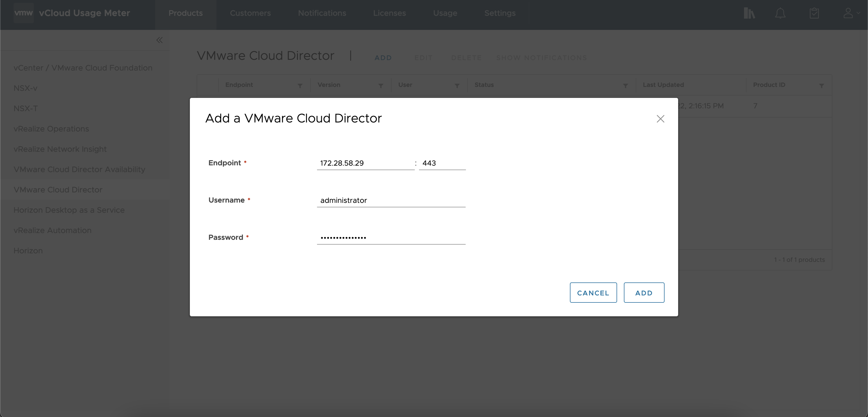868x417 pixels.
Task: Click the library books icon in header
Action: click(749, 14)
